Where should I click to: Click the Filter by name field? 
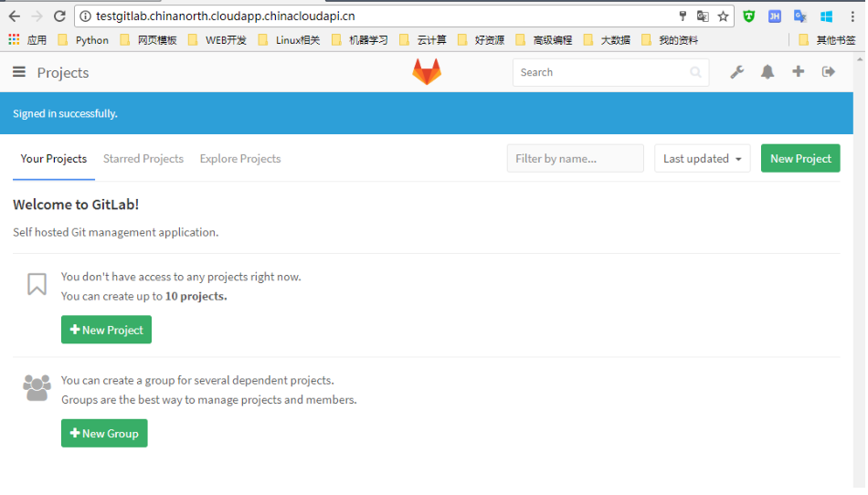pyautogui.click(x=575, y=159)
